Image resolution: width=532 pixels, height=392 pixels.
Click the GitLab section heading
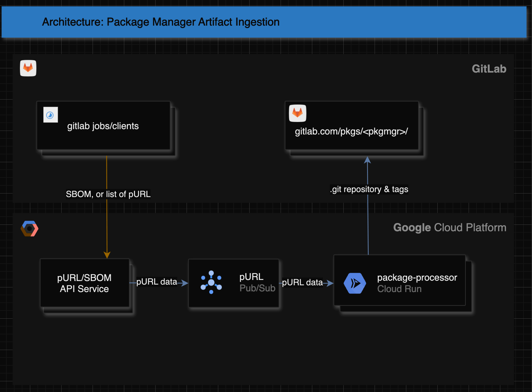[x=489, y=69]
